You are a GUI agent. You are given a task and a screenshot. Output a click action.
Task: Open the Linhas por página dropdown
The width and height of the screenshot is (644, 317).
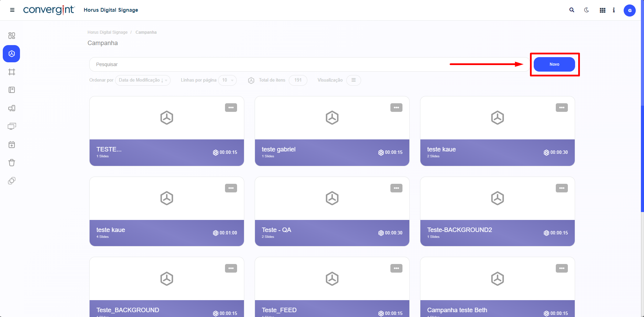tap(227, 80)
